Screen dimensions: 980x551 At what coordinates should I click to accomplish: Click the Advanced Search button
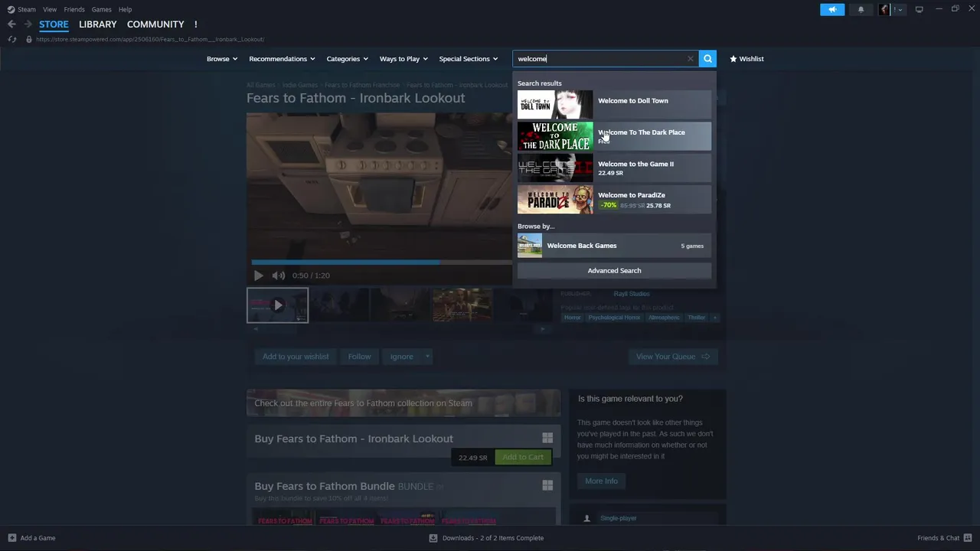(x=614, y=270)
